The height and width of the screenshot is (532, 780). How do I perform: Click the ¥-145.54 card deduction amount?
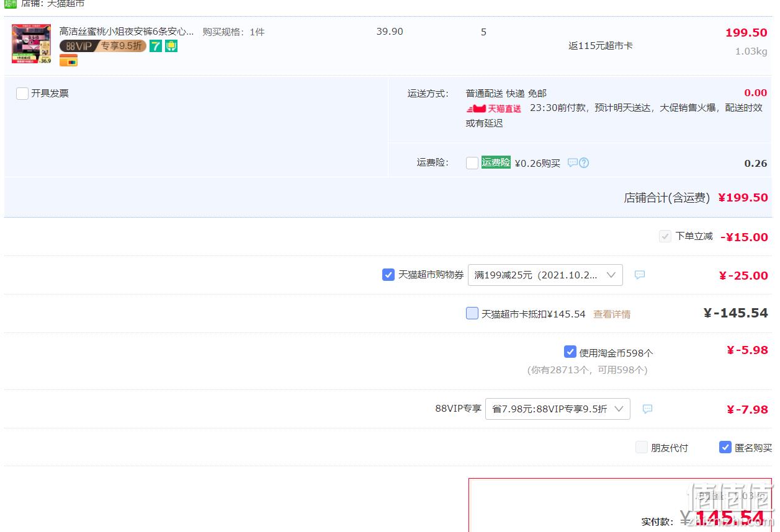(x=736, y=313)
